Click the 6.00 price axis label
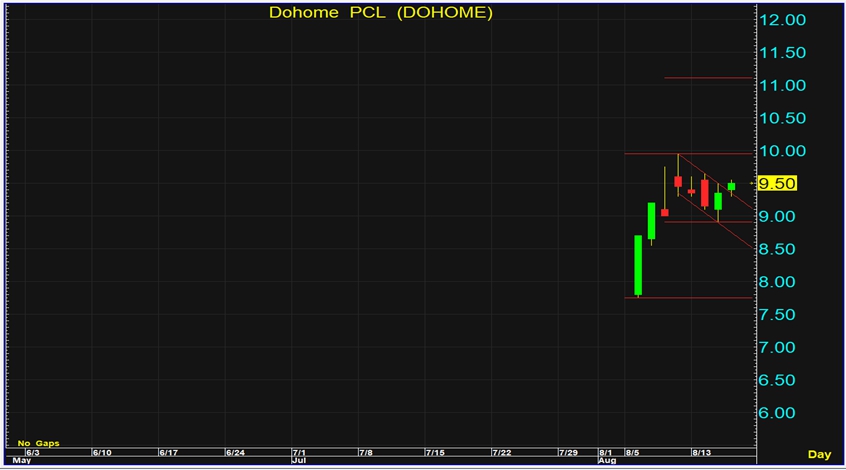 click(x=777, y=413)
